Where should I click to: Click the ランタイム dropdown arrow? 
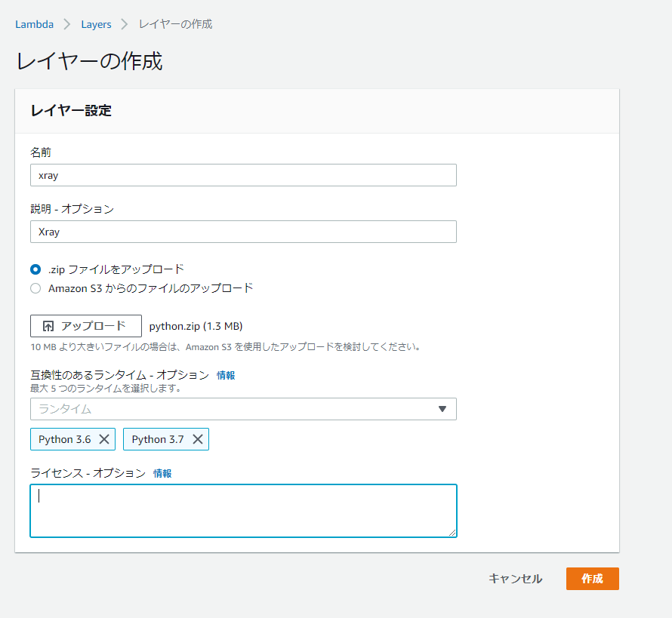click(442, 409)
